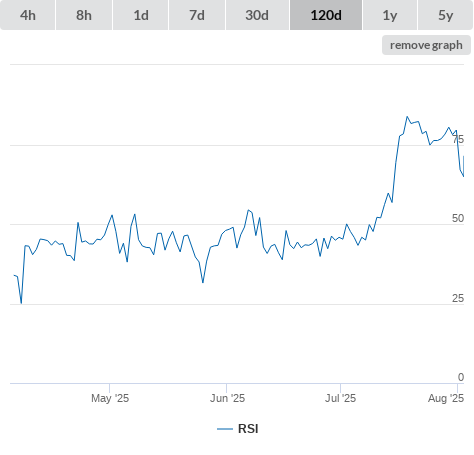Click the 75 level gridline label
The width and height of the screenshot is (474, 455).
click(x=458, y=139)
